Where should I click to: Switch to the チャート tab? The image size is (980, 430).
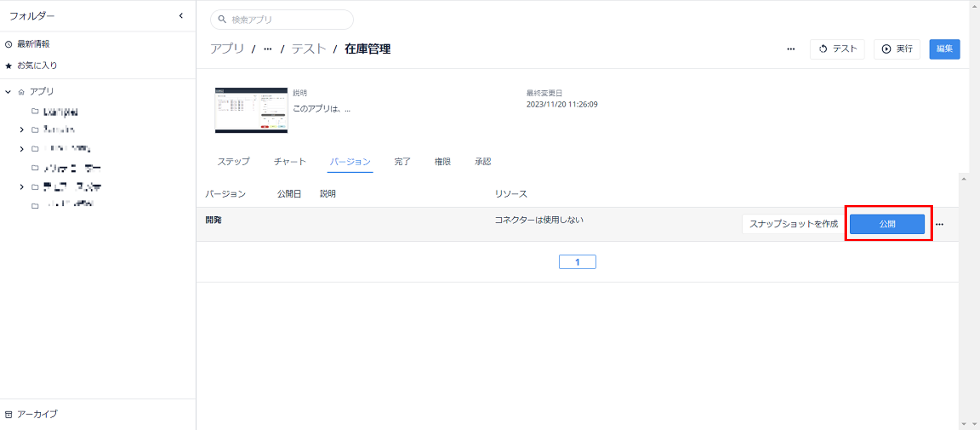pyautogui.click(x=290, y=162)
